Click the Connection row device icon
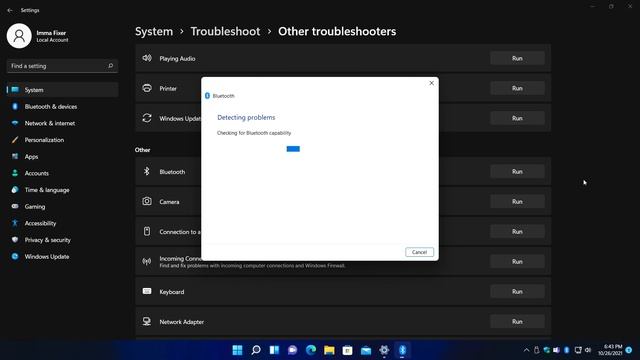 tap(147, 231)
